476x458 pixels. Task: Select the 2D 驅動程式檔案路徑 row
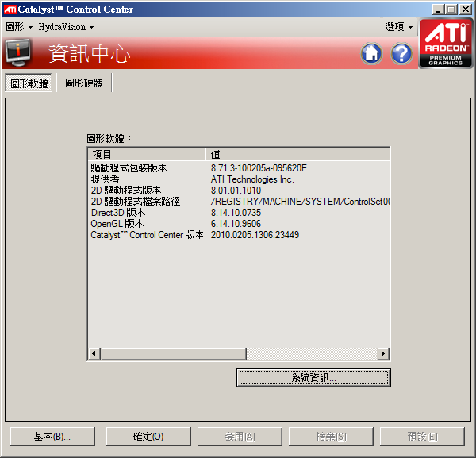click(239, 202)
